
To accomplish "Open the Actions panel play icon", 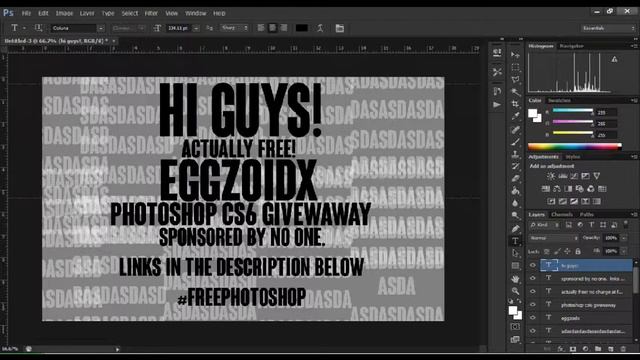I will (x=497, y=105).
